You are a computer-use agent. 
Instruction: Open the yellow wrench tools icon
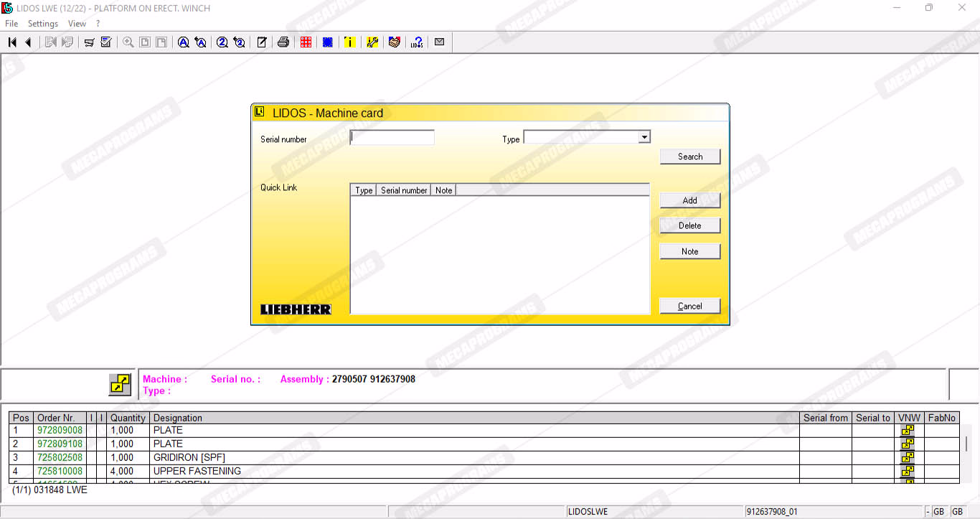(x=372, y=42)
